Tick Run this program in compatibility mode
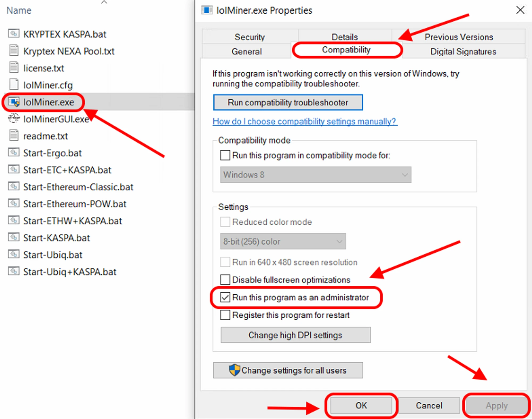532x419 pixels. 225,155
